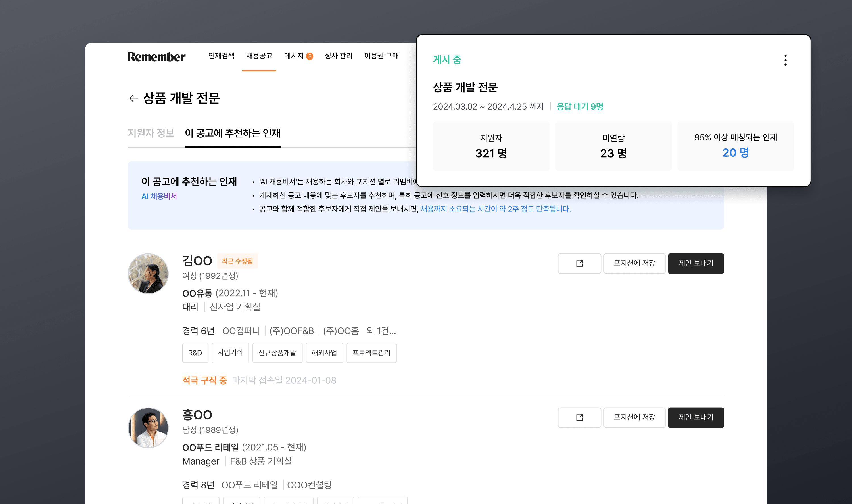Click the 신규상품개발 tag

point(277,353)
